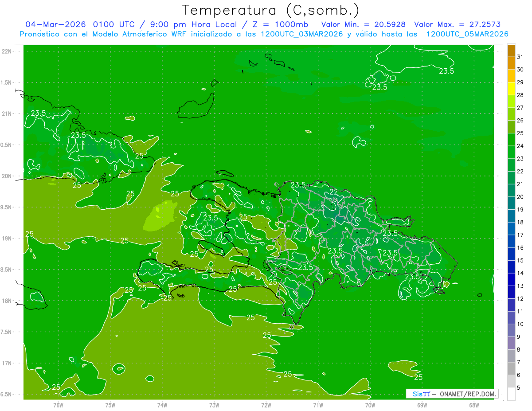532x411 pixels.
Task: Click the legend label "24"
Action: pos(520,146)
